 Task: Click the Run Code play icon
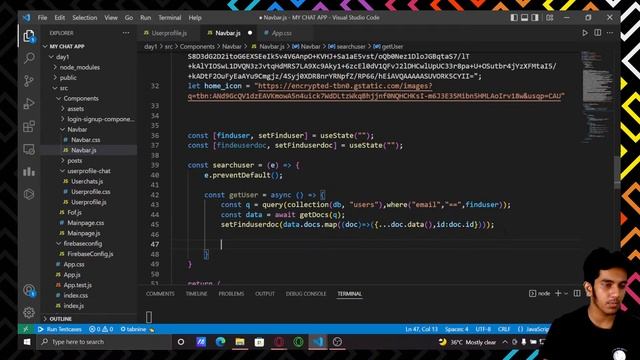pyautogui.click(x=585, y=33)
